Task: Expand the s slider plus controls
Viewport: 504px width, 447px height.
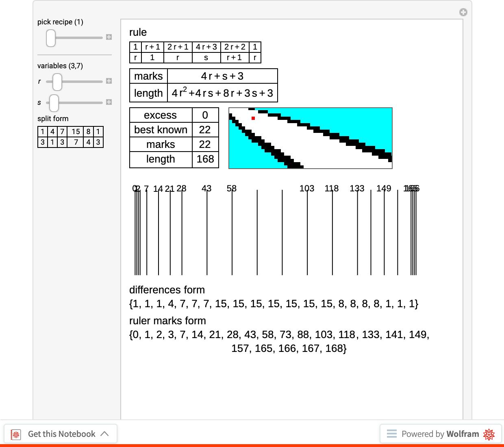Action: click(109, 102)
